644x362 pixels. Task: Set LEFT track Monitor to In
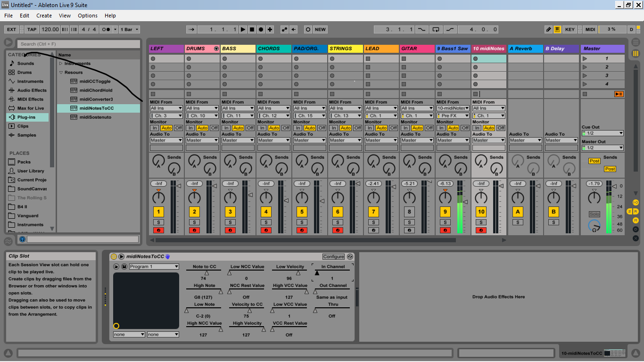[x=154, y=128]
